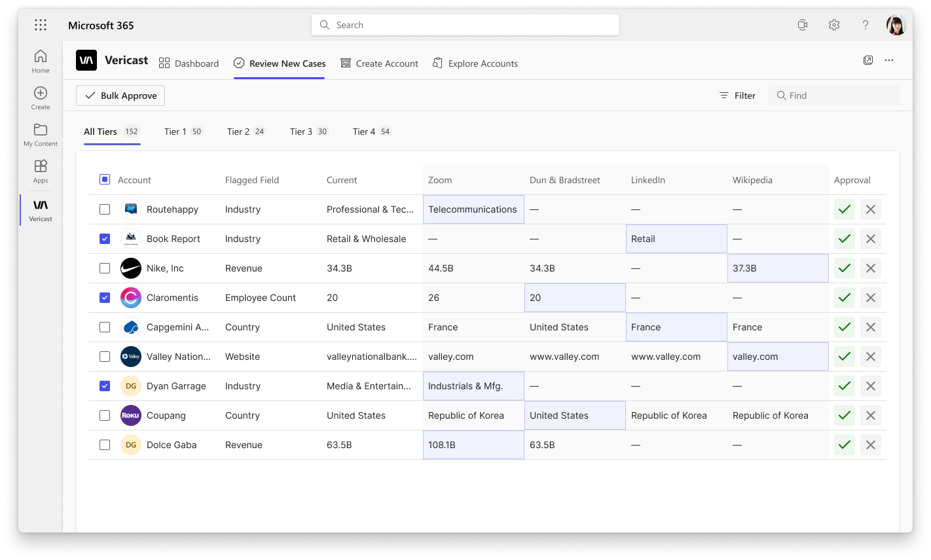Click the pop-out window icon
The height and width of the screenshot is (560, 931).
pos(868,60)
